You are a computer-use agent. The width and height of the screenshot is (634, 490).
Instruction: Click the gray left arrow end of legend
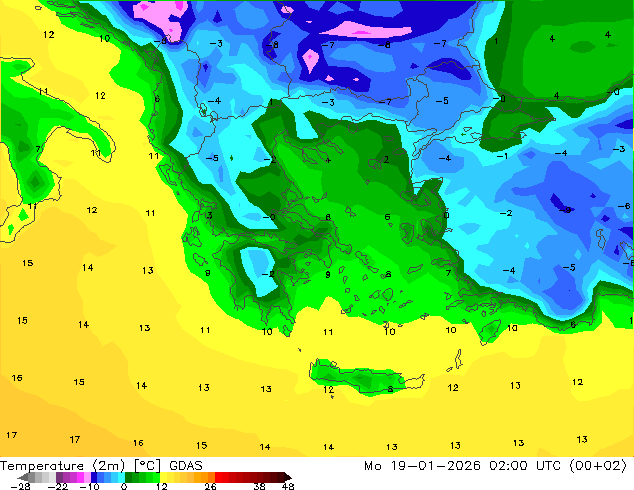pyautogui.click(x=23, y=477)
